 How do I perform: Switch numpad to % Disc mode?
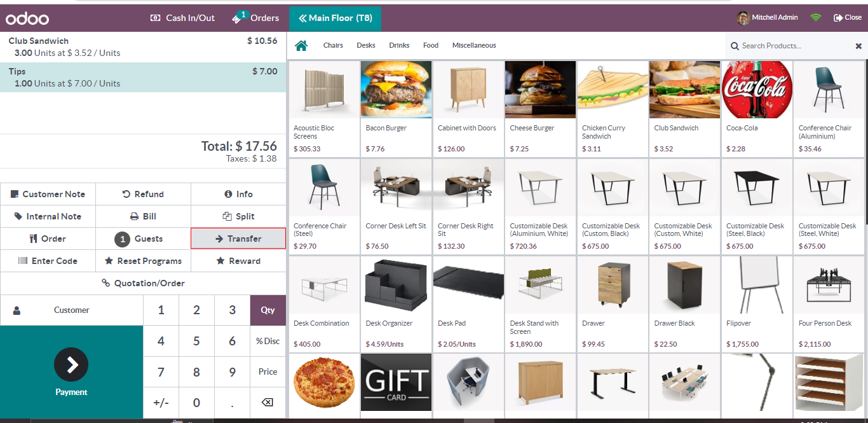[x=268, y=341]
